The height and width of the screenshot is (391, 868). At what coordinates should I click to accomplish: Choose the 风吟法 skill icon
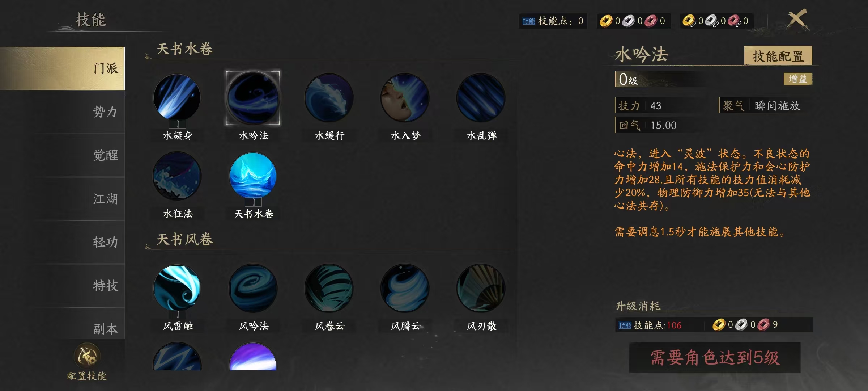pyautogui.click(x=253, y=288)
